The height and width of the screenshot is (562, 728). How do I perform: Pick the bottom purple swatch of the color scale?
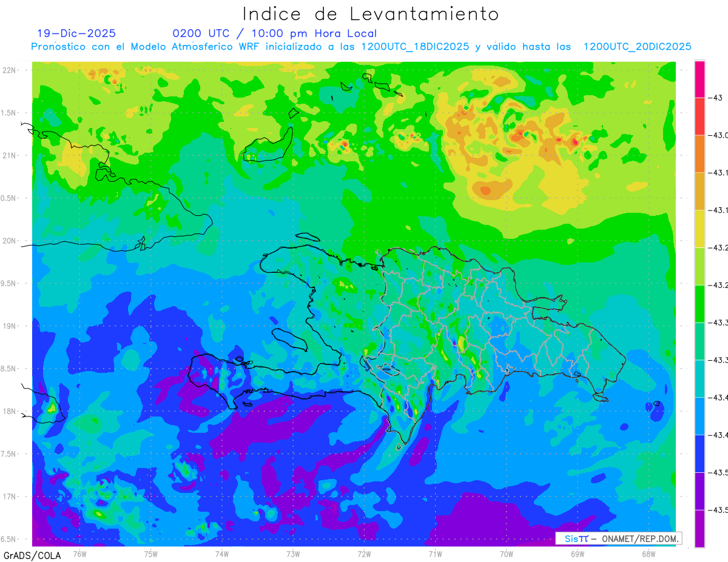(699, 528)
